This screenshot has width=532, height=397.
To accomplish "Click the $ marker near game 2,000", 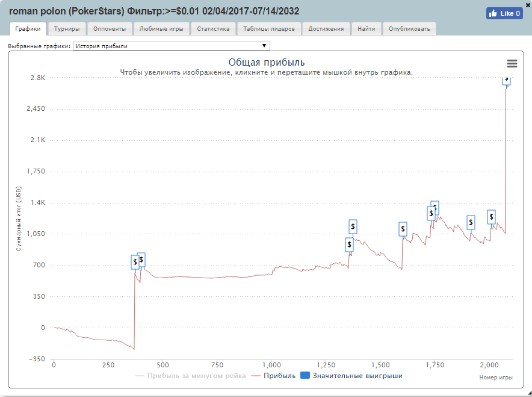I will pos(491,217).
